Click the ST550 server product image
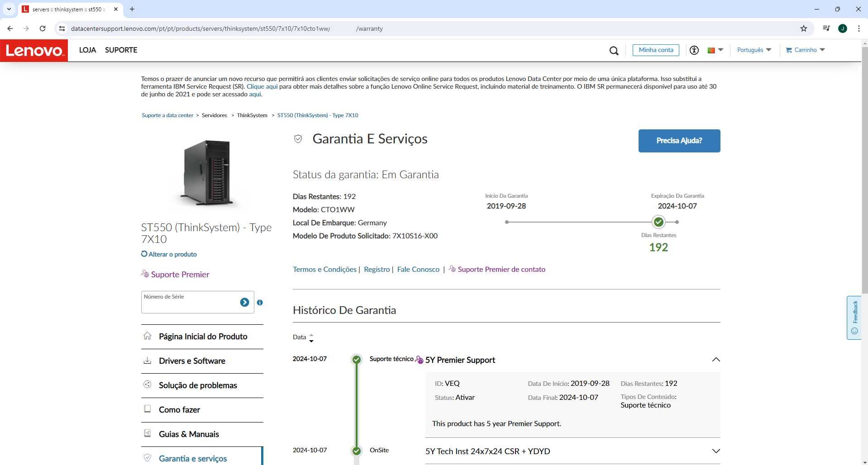 [x=207, y=173]
